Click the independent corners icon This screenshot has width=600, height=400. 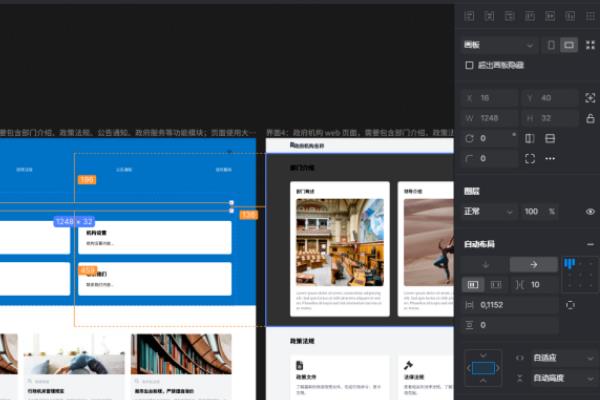click(530, 158)
